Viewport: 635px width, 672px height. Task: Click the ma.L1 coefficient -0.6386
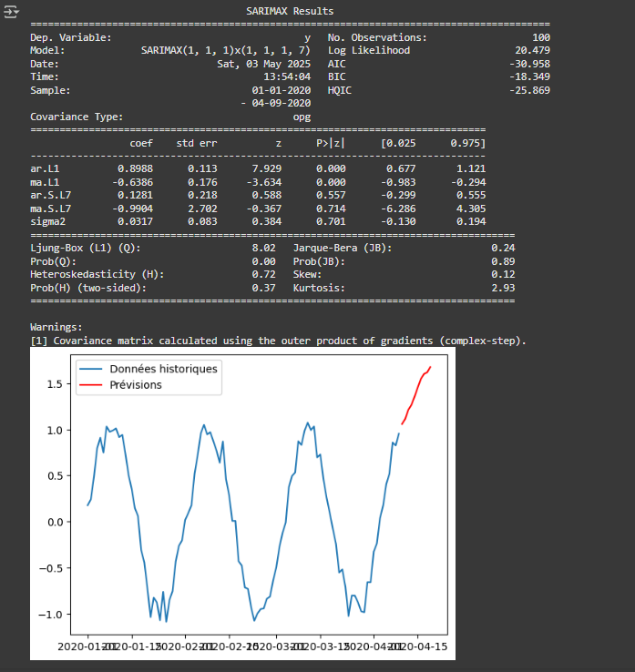point(132,183)
